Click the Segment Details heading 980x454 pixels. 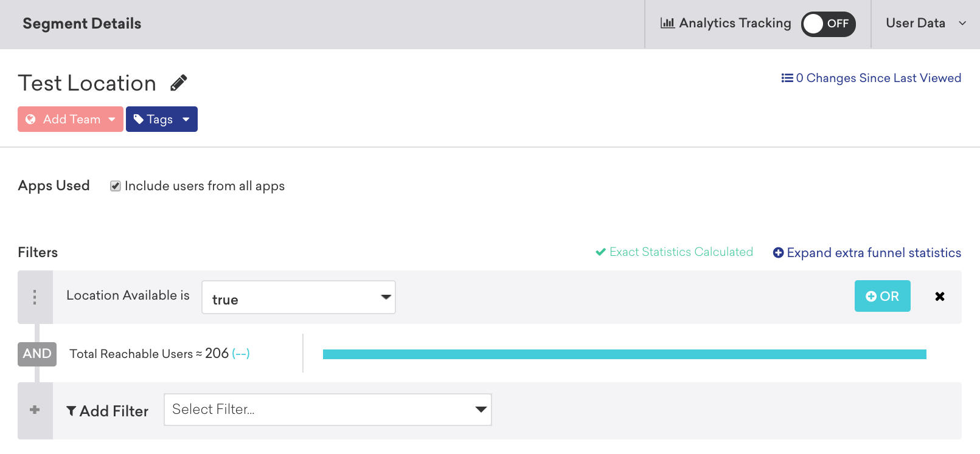pos(82,24)
